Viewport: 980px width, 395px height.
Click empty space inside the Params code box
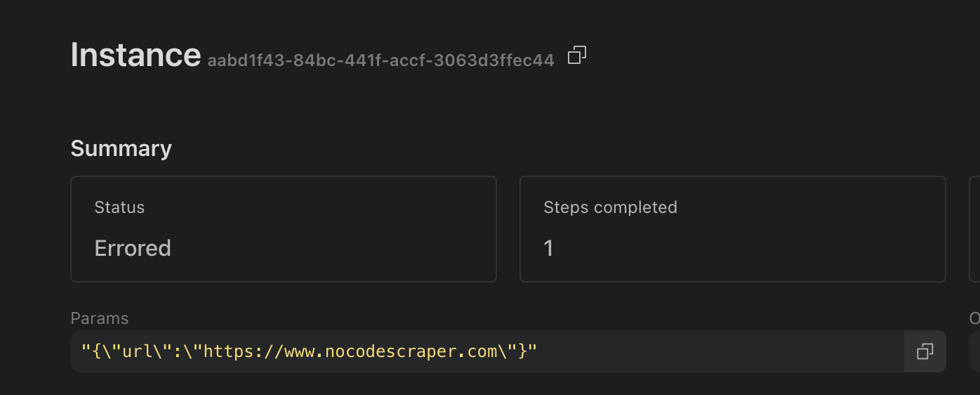[x=702, y=351]
